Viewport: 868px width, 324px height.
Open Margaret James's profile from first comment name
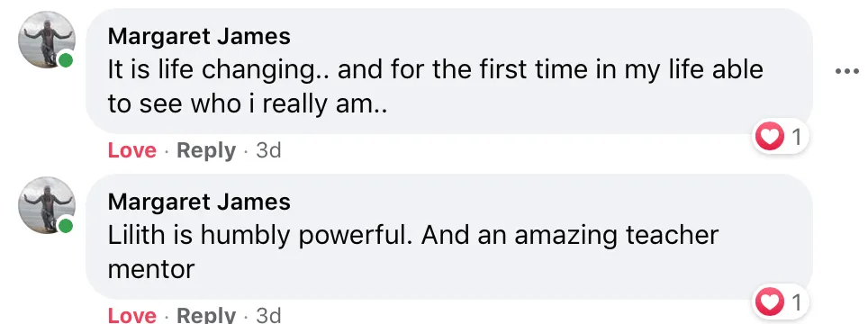click(199, 37)
